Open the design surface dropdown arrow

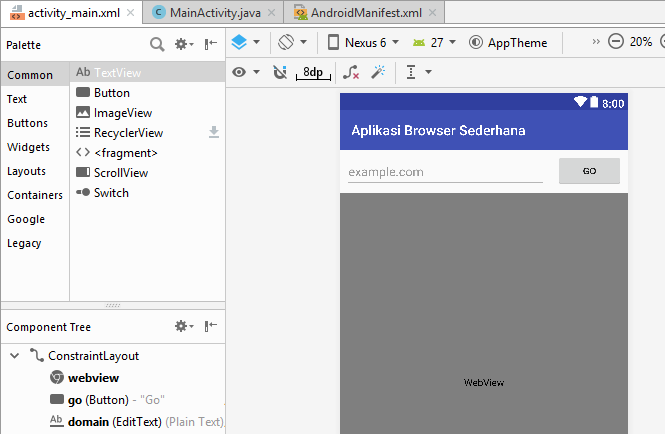(256, 42)
